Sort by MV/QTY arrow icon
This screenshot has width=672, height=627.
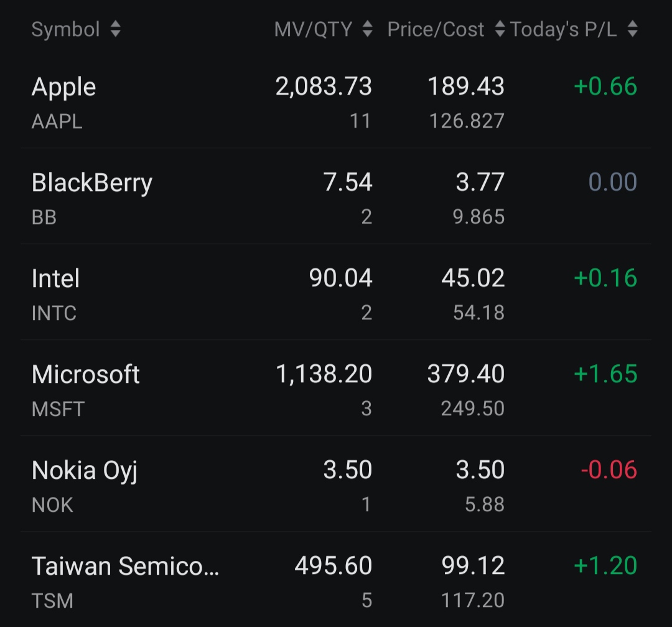[367, 29]
